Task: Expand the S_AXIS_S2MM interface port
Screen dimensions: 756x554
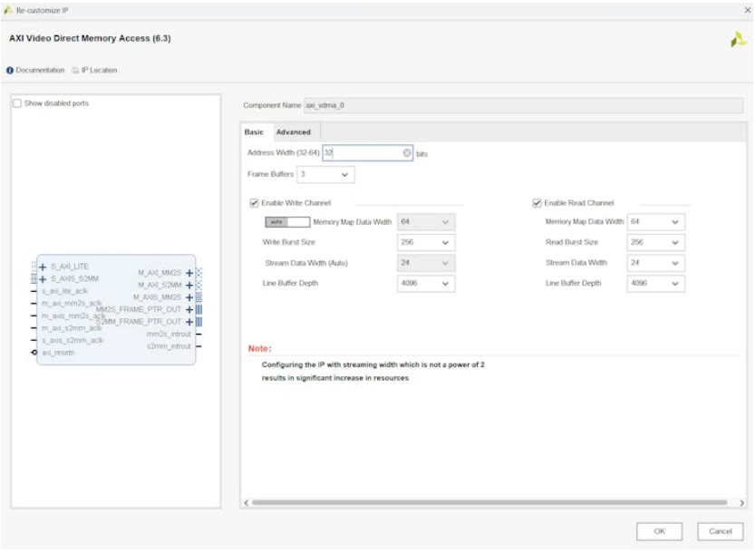Action: click(43, 278)
